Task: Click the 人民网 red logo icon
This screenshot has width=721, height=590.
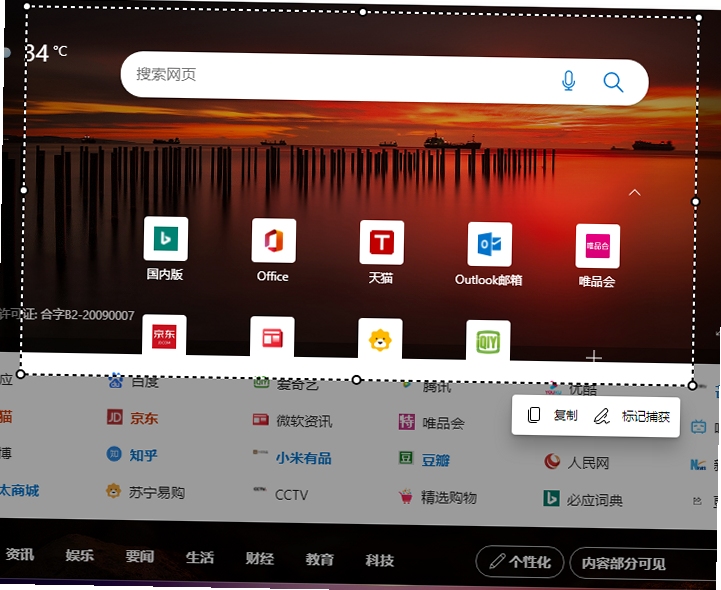Action: [552, 461]
